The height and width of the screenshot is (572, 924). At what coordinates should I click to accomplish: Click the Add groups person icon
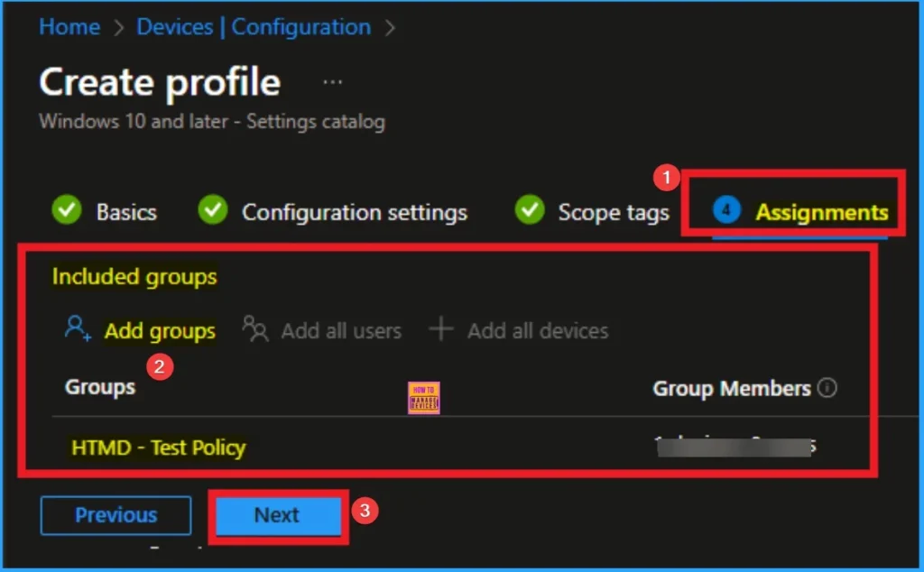coord(78,328)
